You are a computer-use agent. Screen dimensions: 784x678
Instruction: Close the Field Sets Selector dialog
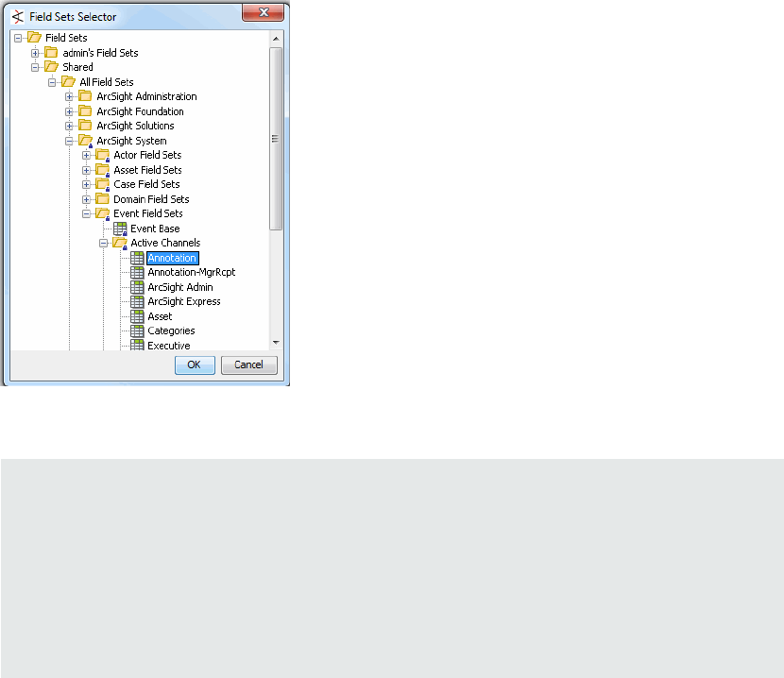point(263,12)
